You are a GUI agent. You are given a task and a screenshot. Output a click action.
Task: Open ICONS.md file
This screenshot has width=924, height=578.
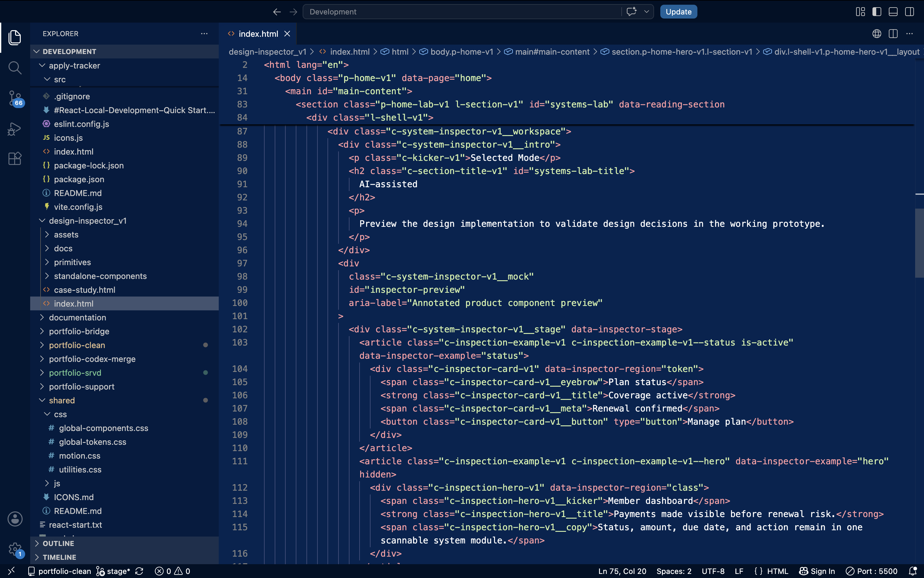[x=125, y=497]
